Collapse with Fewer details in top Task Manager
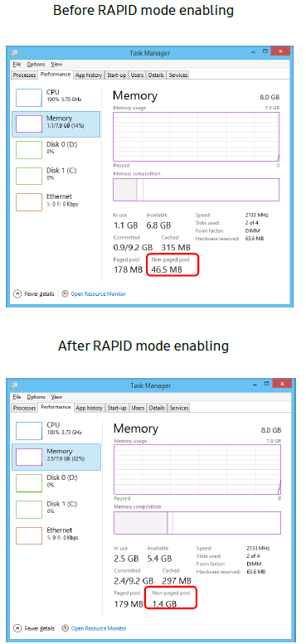The width and height of the screenshot is (306, 644). (34, 293)
